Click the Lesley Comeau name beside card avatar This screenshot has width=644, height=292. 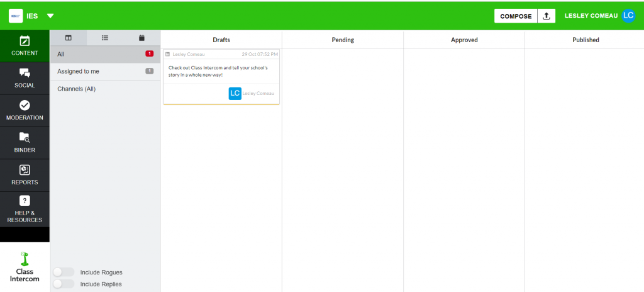pyautogui.click(x=258, y=93)
